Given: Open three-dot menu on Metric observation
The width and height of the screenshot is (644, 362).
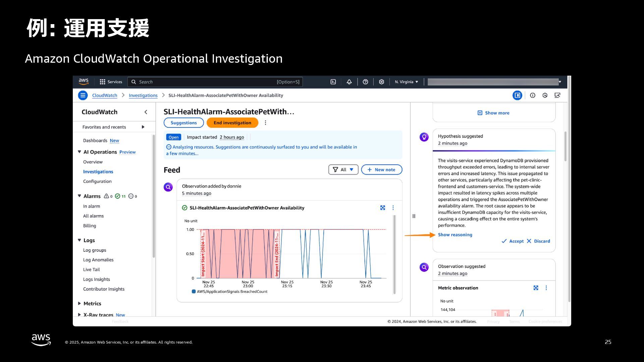Looking at the screenshot, I should tap(546, 288).
